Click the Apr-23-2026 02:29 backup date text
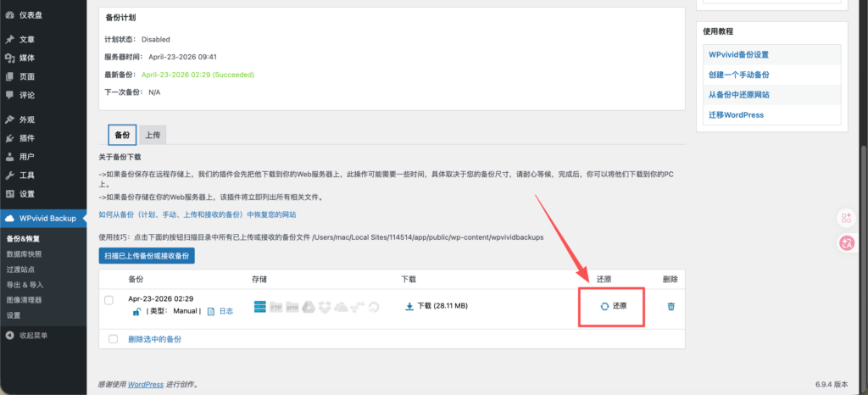This screenshot has height=395, width=868. (160, 298)
